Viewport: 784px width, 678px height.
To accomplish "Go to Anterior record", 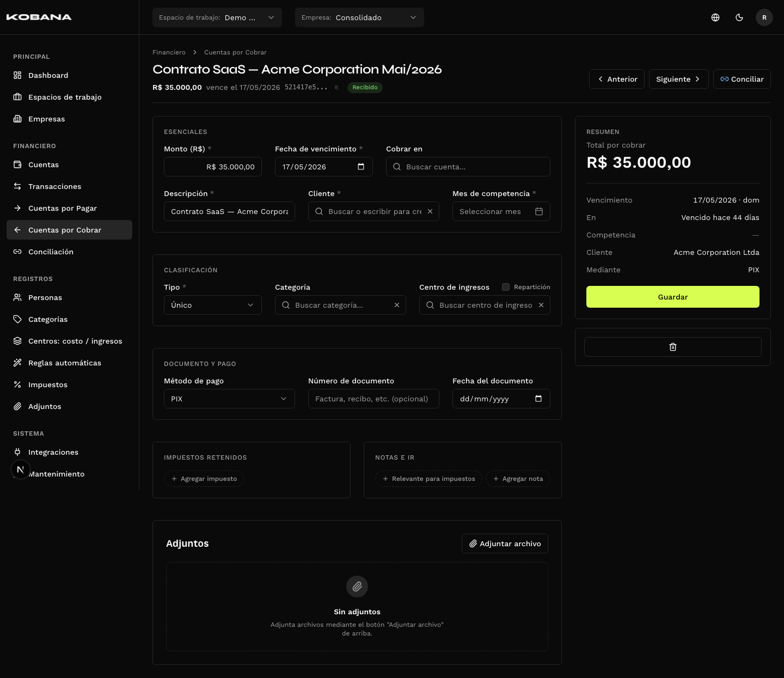I will (617, 79).
